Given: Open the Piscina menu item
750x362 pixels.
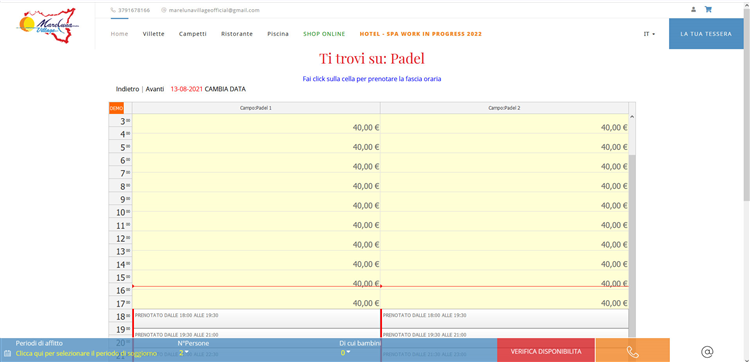Looking at the screenshot, I should pos(278,34).
